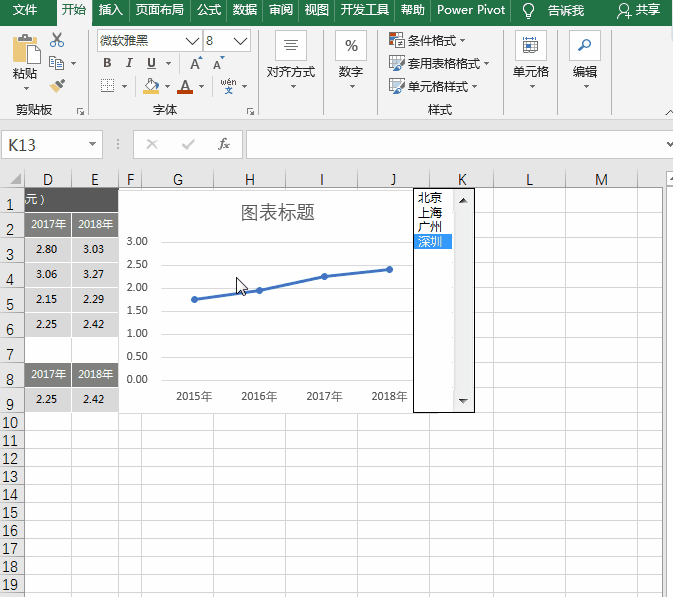Open font color dropdown arrow
The width and height of the screenshot is (673, 597).
[x=201, y=86]
